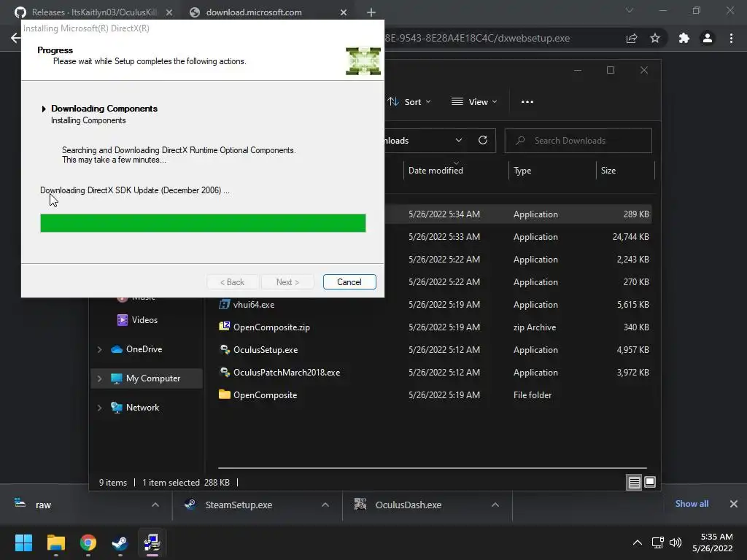747x560 pixels.
Task: Close the Chrome downloads shelf
Action: 734,504
